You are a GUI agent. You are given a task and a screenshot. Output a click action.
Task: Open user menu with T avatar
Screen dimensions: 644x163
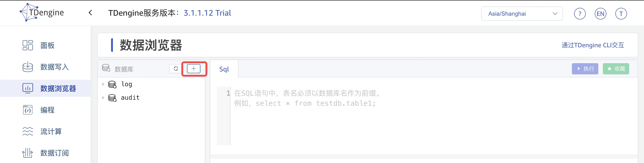click(x=621, y=14)
